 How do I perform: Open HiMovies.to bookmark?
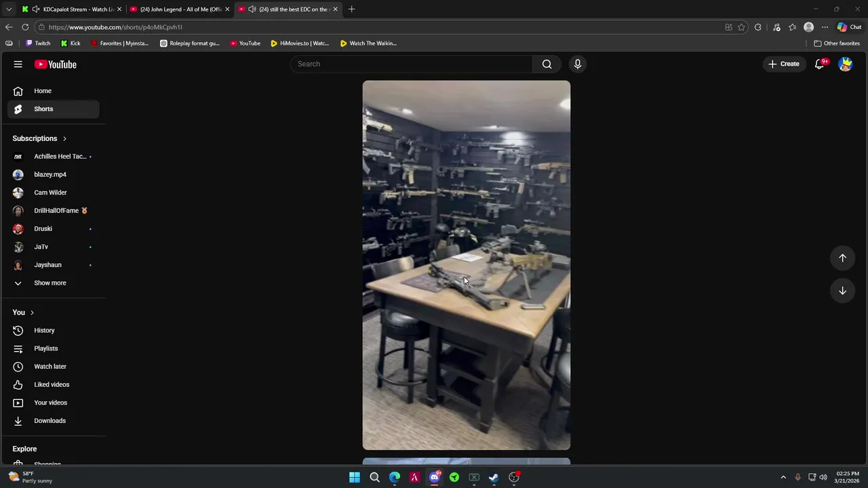pyautogui.click(x=300, y=43)
